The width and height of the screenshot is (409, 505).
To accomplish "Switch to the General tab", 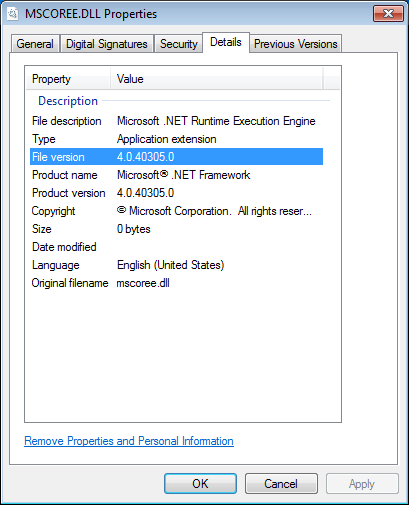I will 35,44.
